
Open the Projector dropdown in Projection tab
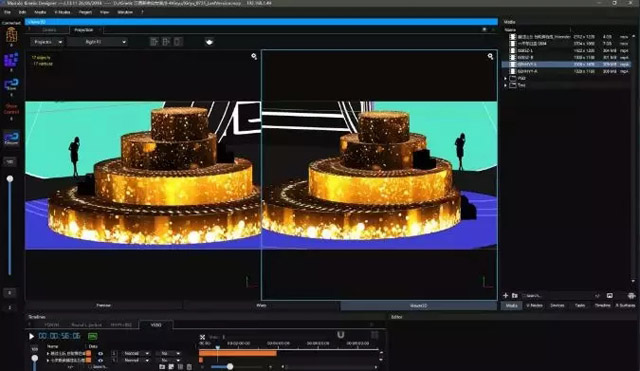tap(47, 42)
